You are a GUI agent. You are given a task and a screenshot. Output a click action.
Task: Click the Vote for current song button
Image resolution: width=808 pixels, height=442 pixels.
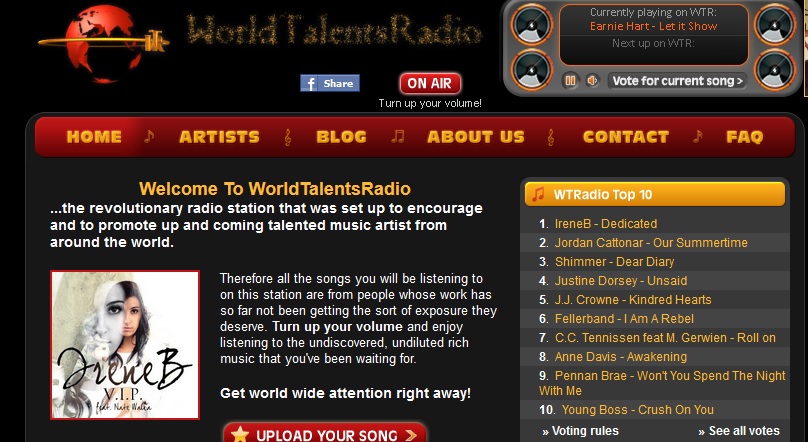(x=678, y=81)
